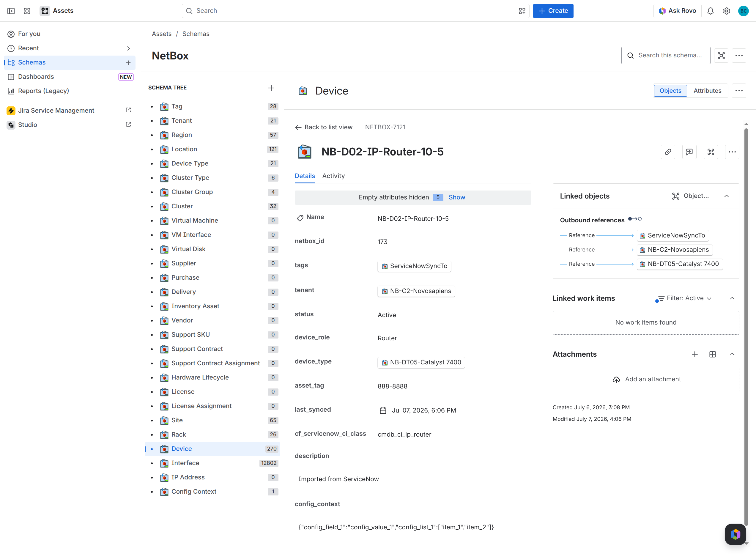
Task: Open Device object type more options
Action: pyautogui.click(x=739, y=91)
